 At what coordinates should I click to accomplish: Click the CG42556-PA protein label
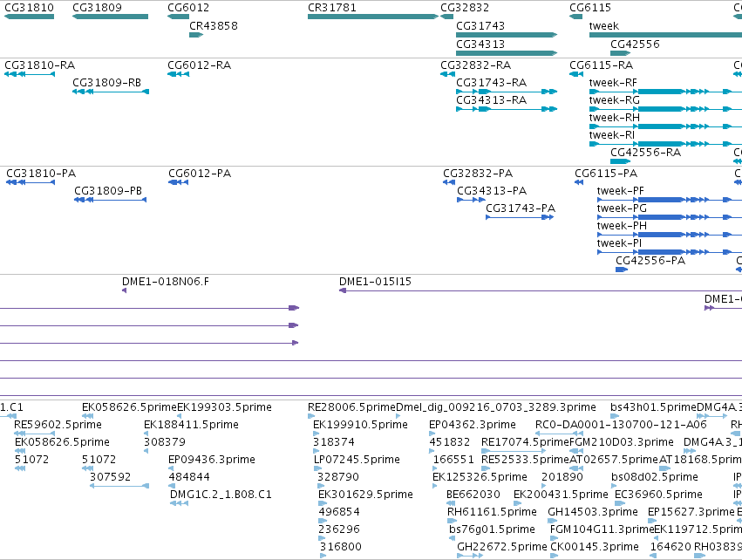coord(650,261)
